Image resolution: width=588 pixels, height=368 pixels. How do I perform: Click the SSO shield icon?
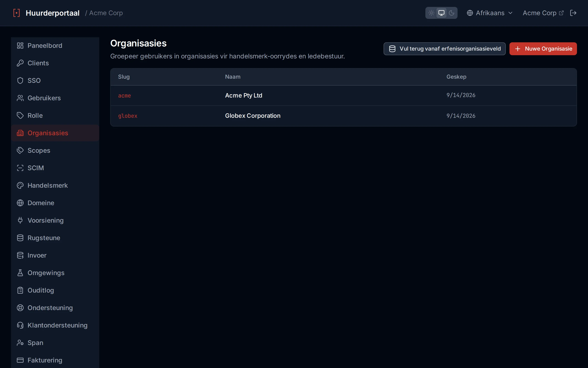click(20, 80)
